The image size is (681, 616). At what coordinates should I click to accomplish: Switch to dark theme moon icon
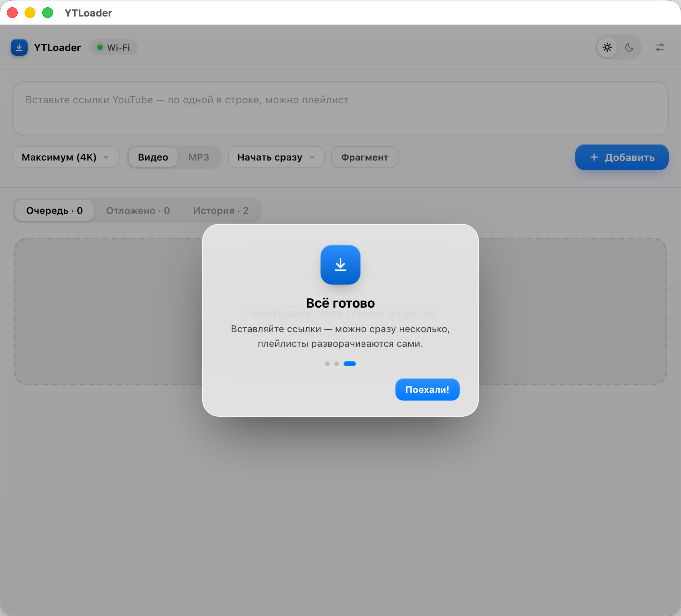[x=630, y=48]
